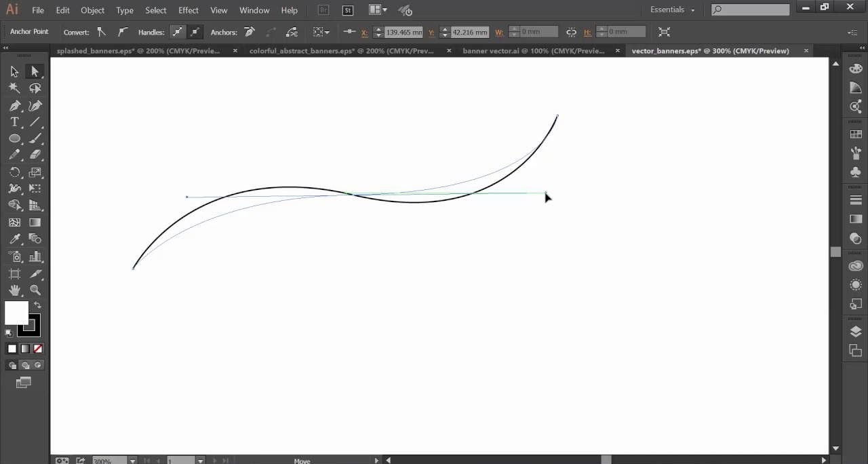Select the Lasso tool

pos(35,88)
